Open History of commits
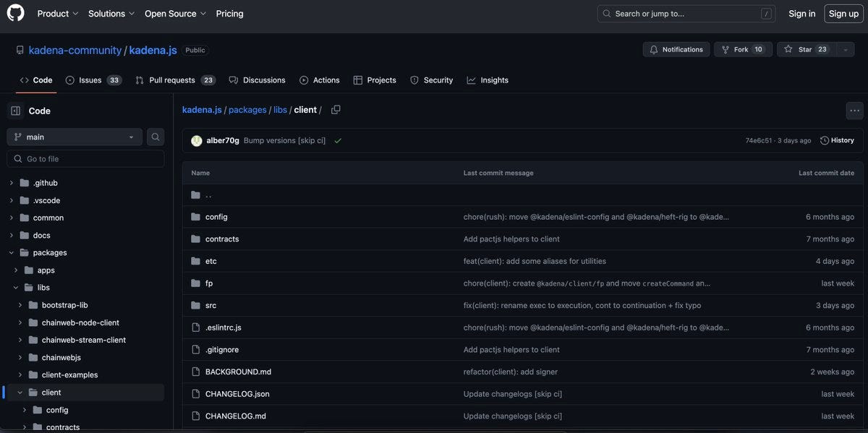The width and height of the screenshot is (868, 433). click(x=837, y=140)
